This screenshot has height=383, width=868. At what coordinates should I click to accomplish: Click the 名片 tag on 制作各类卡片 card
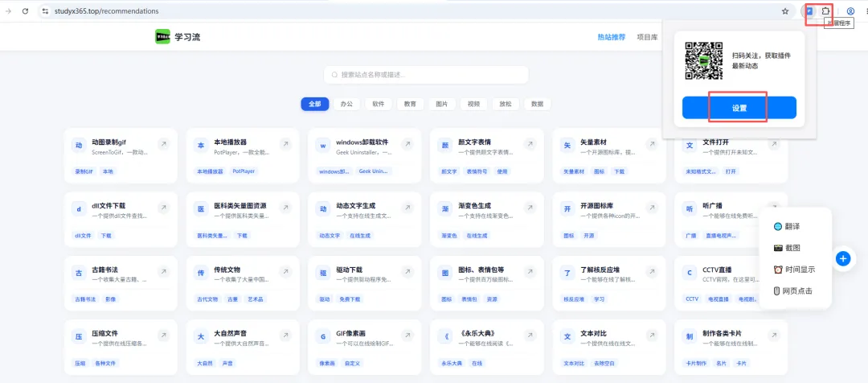click(721, 364)
